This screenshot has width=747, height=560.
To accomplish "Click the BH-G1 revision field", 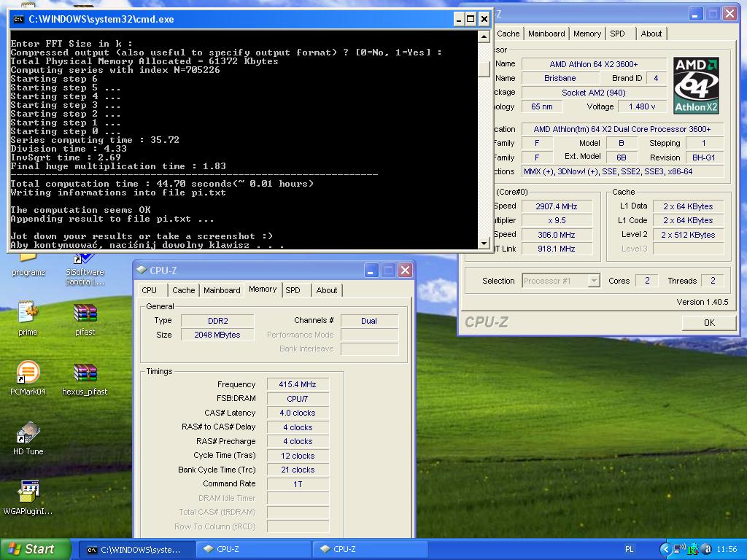I will pos(704,157).
